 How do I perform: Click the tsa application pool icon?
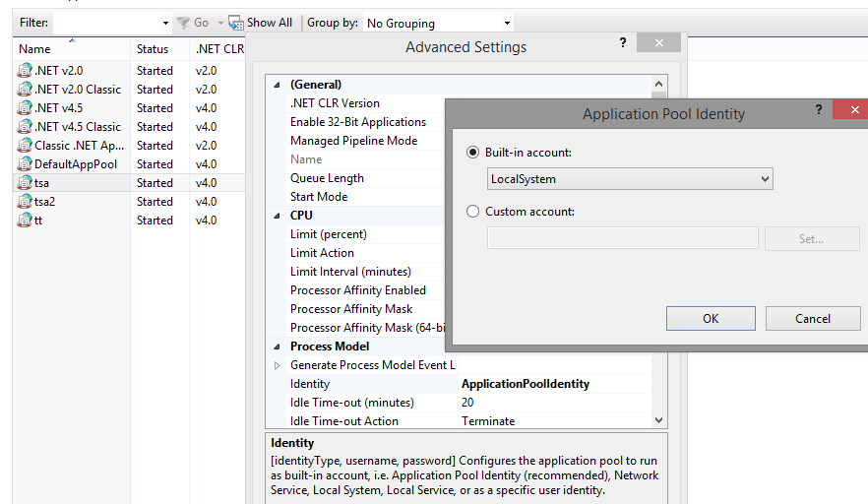coord(25,183)
